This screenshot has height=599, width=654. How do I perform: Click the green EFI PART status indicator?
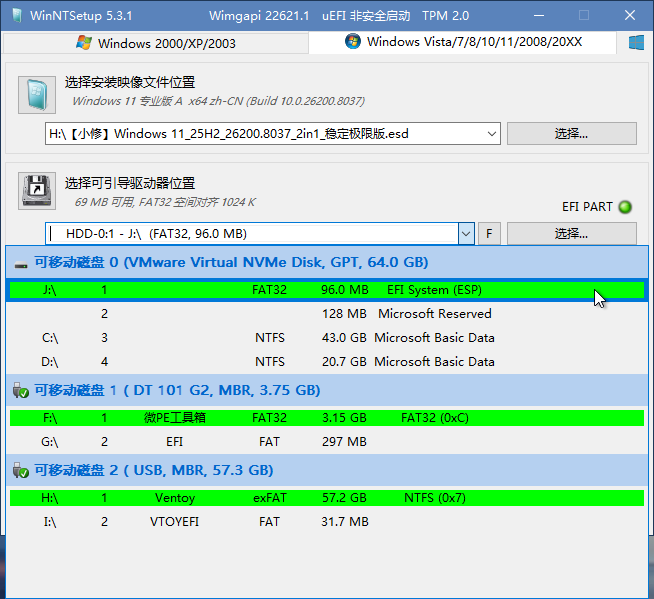click(625, 207)
